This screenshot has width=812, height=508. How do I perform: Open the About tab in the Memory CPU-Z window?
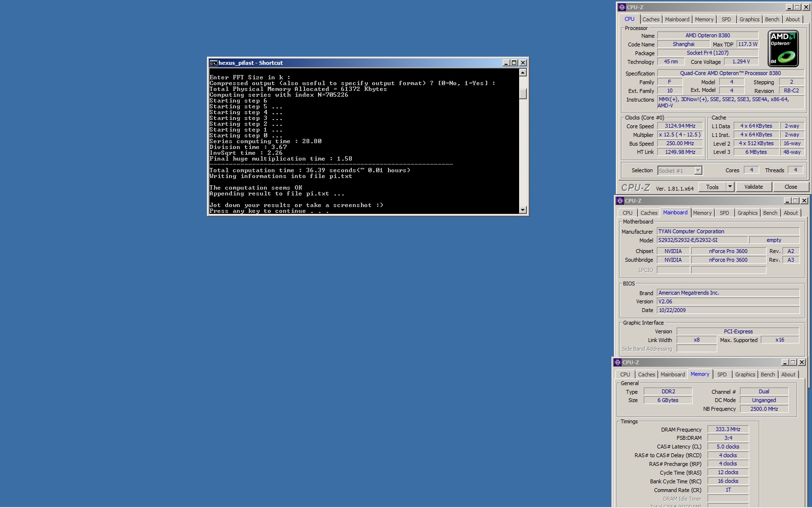pyautogui.click(x=788, y=374)
